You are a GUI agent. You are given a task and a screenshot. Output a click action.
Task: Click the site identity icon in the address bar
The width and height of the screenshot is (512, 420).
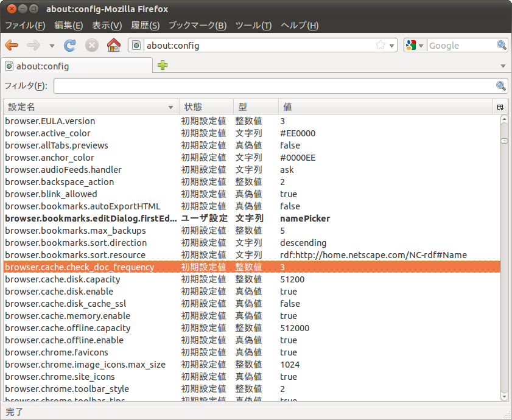coord(136,45)
